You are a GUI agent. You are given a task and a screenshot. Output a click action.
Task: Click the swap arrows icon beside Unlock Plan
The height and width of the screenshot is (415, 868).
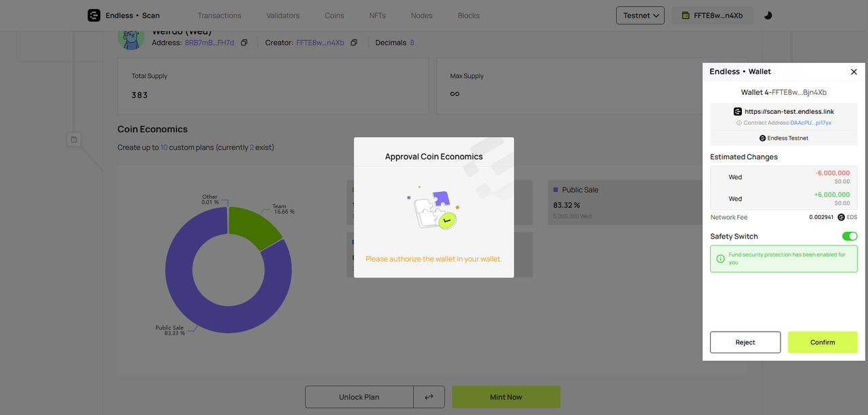429,397
